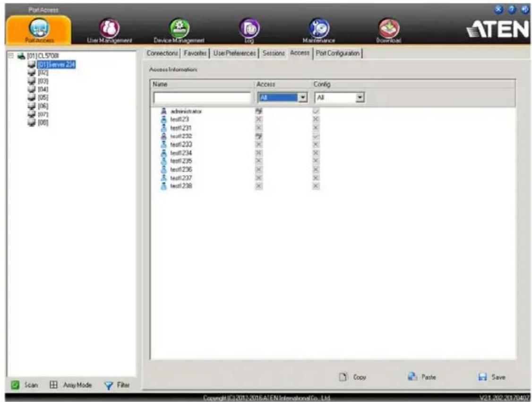532x402 pixels.
Task: Open the Download section
Action: pos(389,31)
